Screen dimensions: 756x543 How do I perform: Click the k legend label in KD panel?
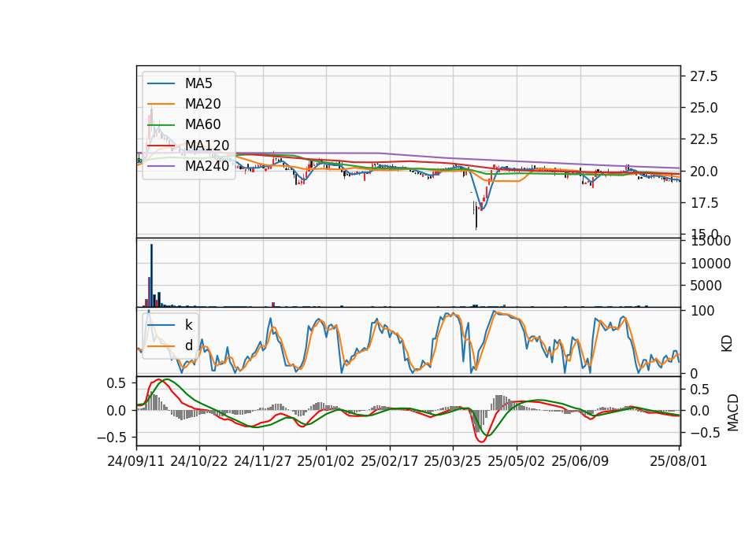[x=188, y=325]
